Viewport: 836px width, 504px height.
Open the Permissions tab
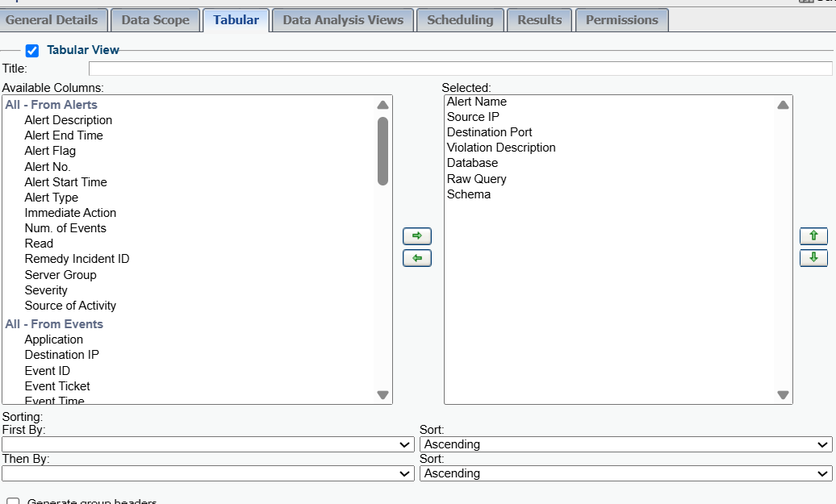pyautogui.click(x=621, y=20)
